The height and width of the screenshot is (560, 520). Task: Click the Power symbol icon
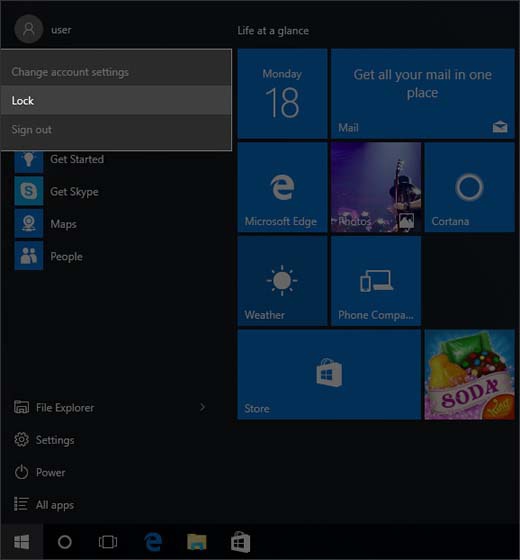coord(21,472)
